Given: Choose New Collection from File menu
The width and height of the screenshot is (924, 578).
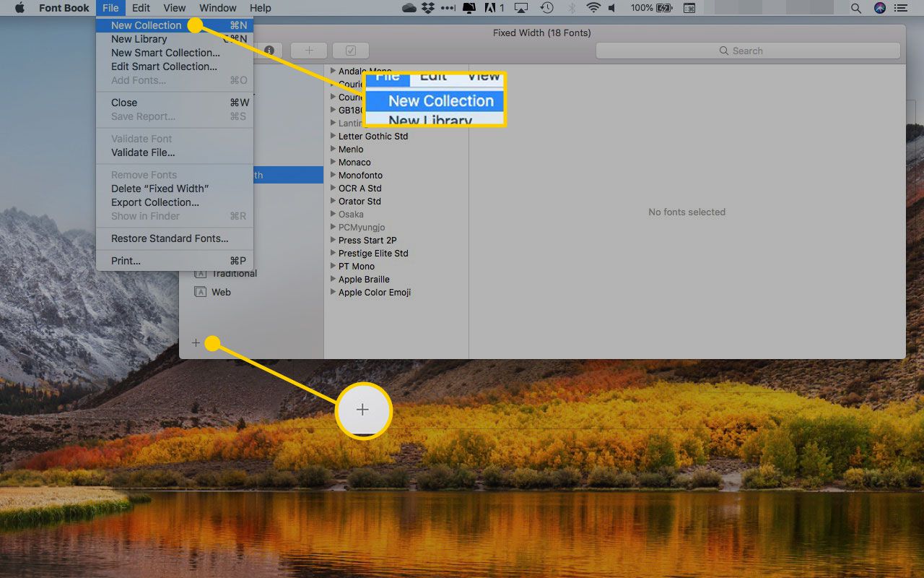Looking at the screenshot, I should pos(175,25).
